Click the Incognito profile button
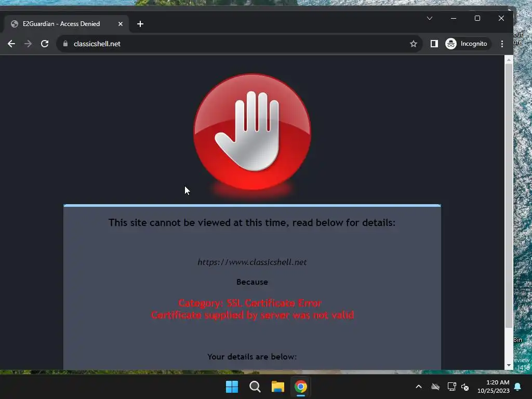The height and width of the screenshot is (399, 532). click(467, 44)
